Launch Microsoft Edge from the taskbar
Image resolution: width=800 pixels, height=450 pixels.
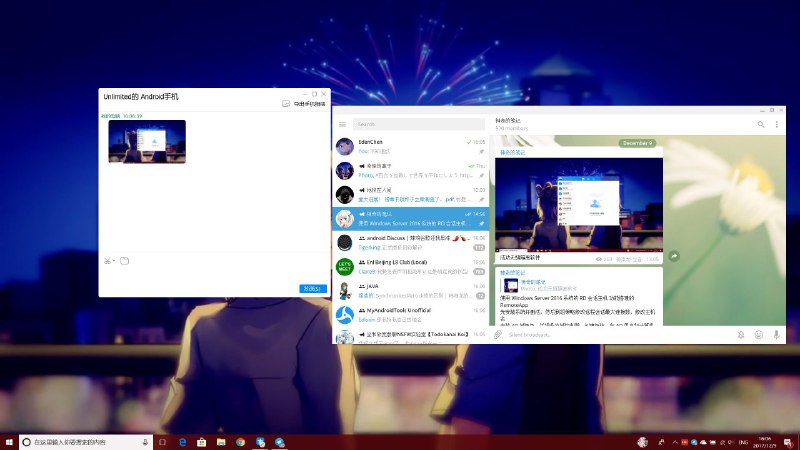point(182,442)
